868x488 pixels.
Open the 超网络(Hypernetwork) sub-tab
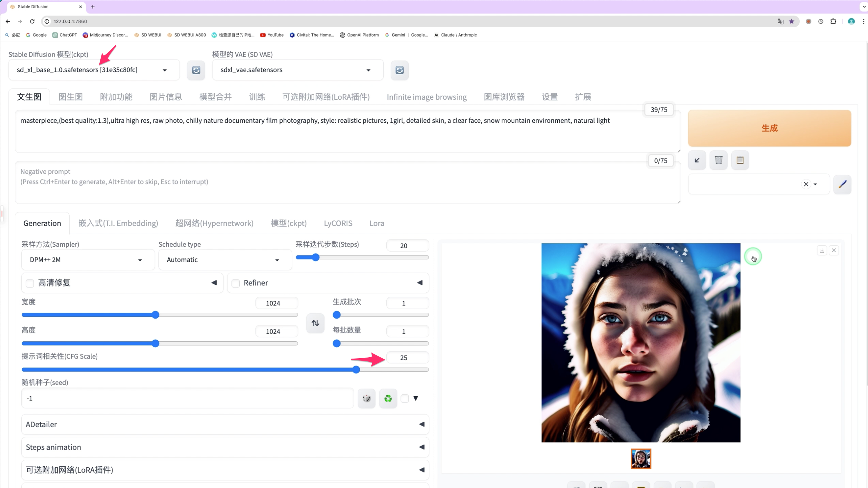click(214, 223)
